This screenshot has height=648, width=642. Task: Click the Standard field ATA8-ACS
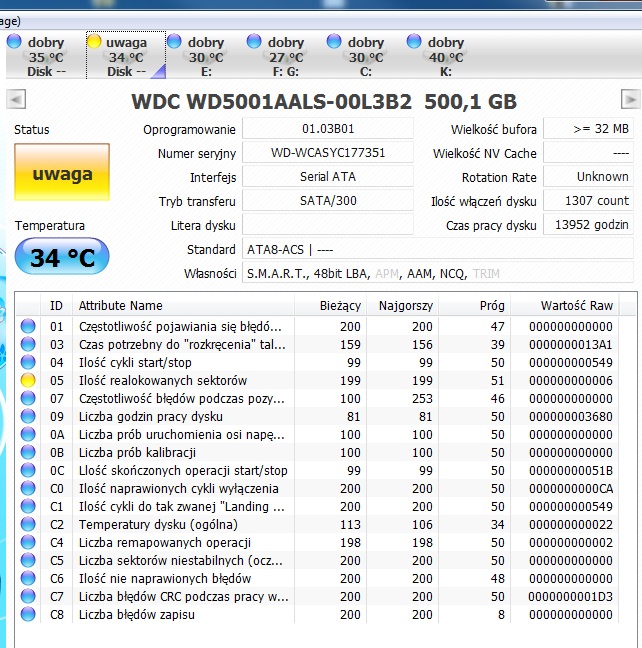pos(438,249)
